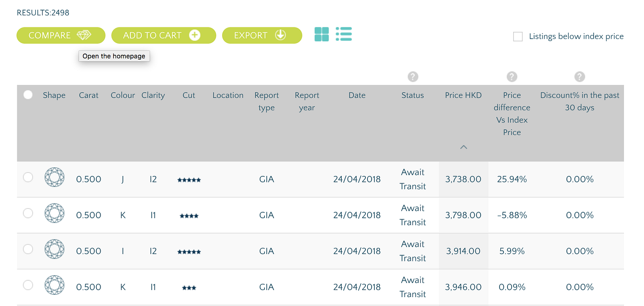Image resolution: width=644 pixels, height=306 pixels.
Task: Open help icon above Status column
Action: (x=413, y=76)
